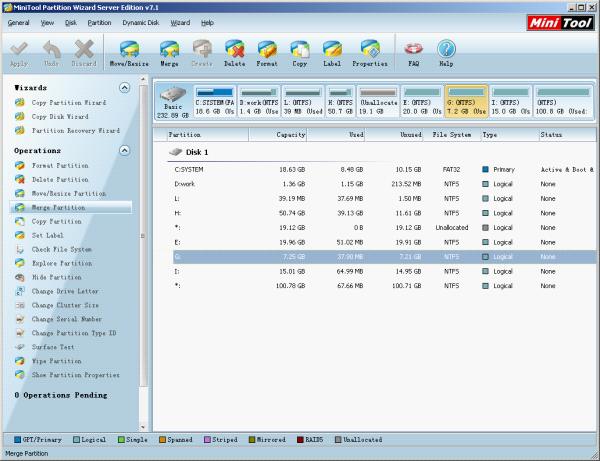Click Set Label in Operations
The height and width of the screenshot is (461, 600).
coord(47,235)
